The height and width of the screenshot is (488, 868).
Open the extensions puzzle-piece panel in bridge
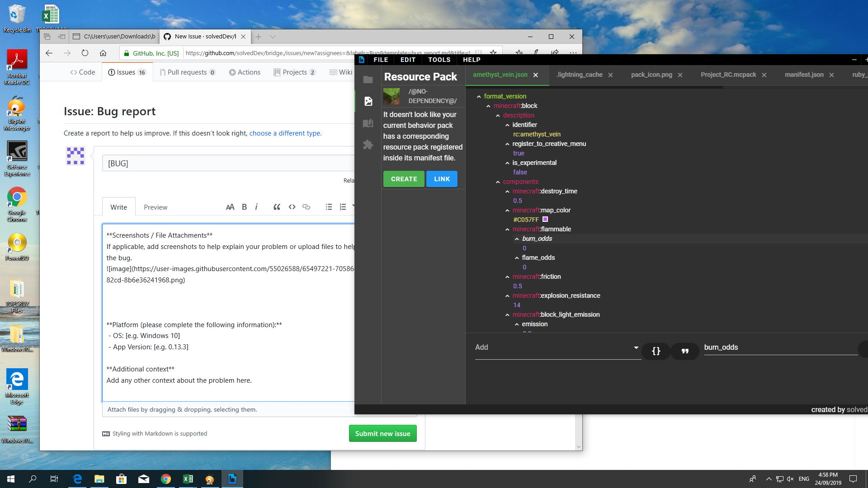[368, 145]
